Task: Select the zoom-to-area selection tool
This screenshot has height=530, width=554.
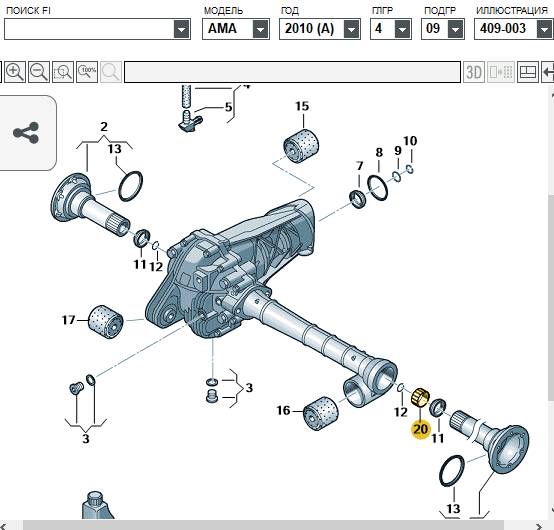Action: pyautogui.click(x=63, y=72)
